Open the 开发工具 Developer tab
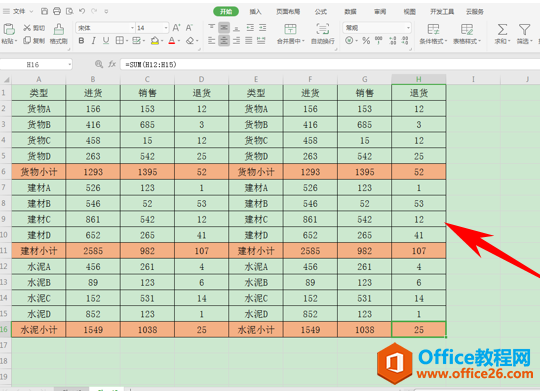540x391 pixels. pyautogui.click(x=442, y=12)
